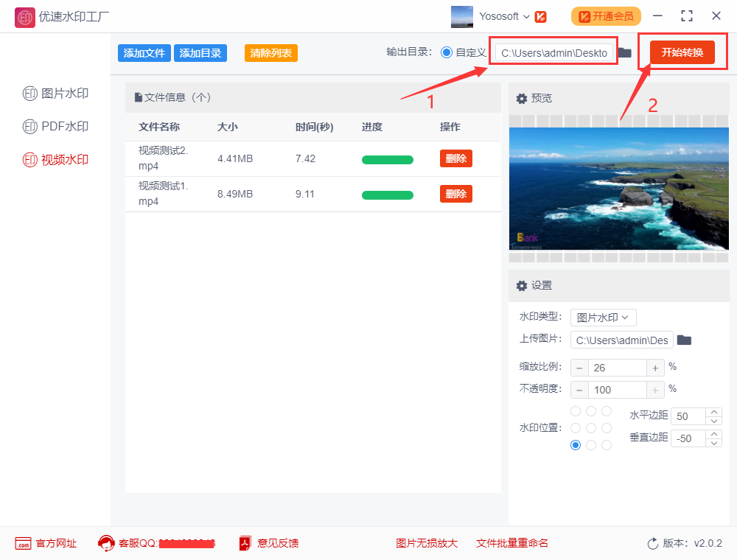The height and width of the screenshot is (560, 737).
Task: Click the output directory path input field
Action: point(553,52)
